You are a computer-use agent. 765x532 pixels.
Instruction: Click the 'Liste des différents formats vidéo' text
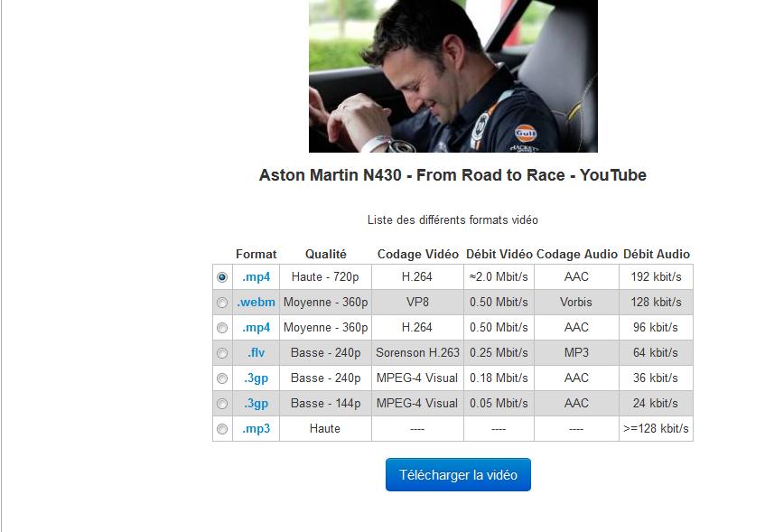point(452,219)
